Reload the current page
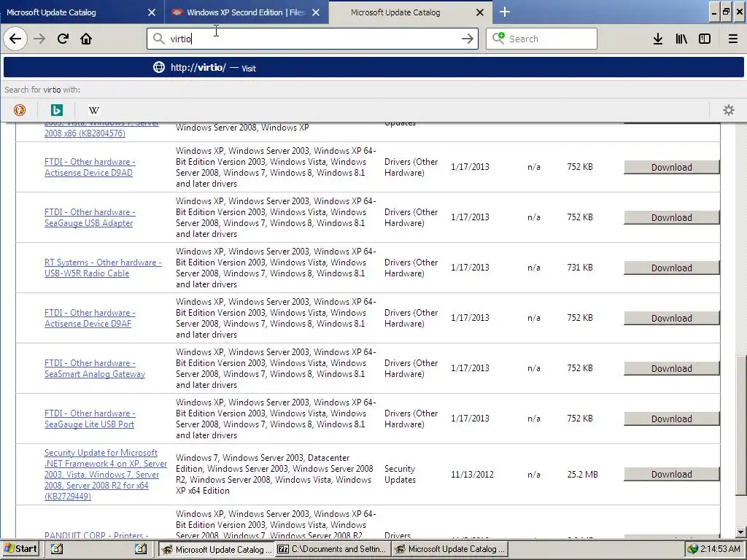 click(63, 39)
